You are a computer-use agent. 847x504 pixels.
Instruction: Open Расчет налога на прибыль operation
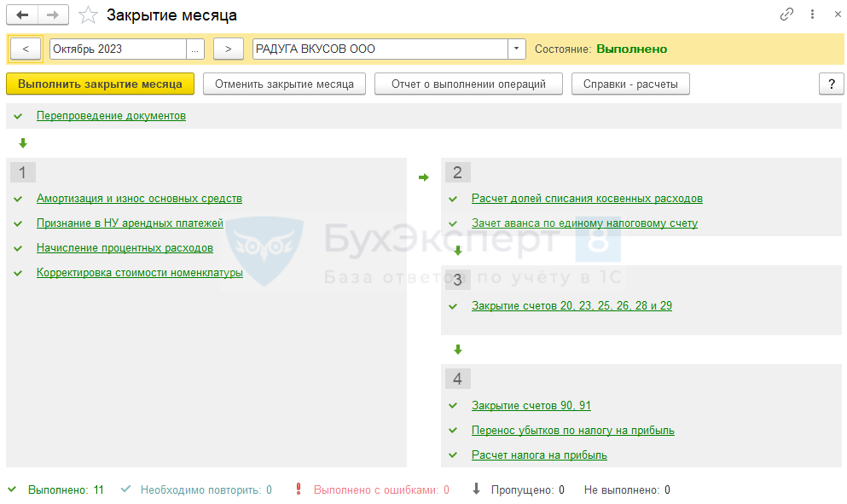(539, 455)
